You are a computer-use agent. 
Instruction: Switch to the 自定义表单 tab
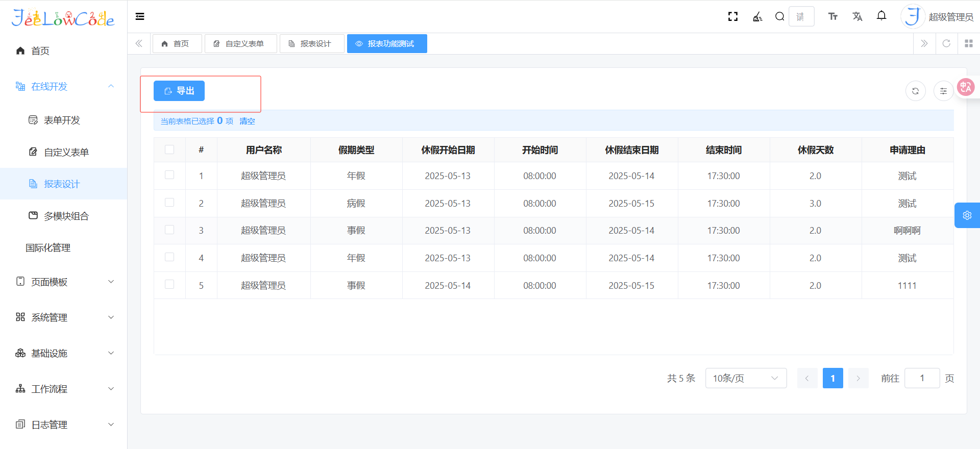click(x=240, y=43)
